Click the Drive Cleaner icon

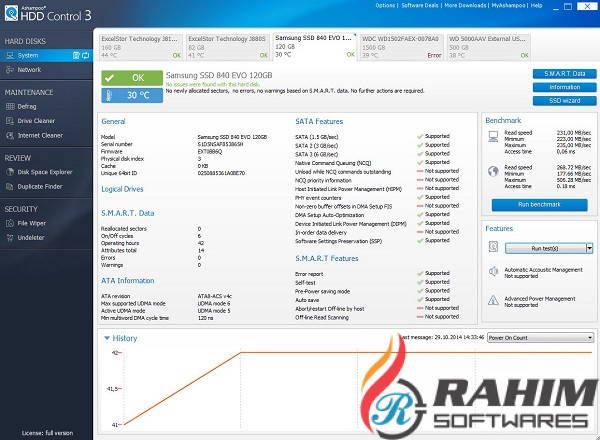click(10, 121)
